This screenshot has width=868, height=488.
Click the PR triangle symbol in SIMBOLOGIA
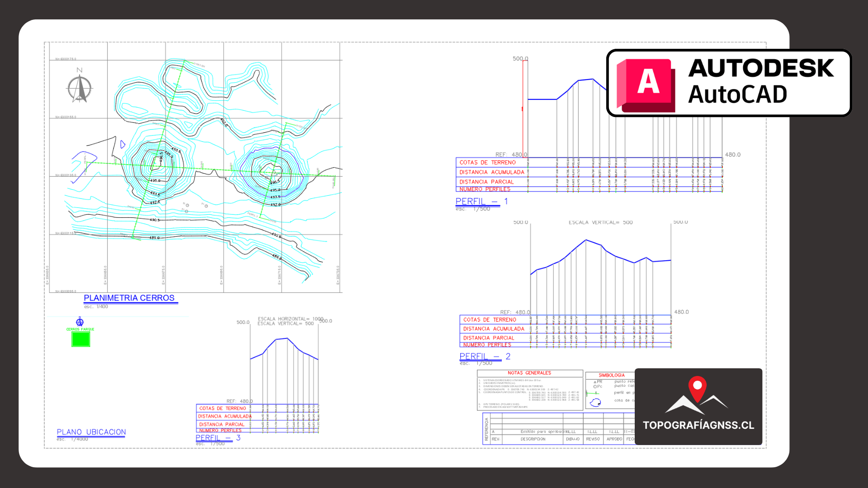(x=595, y=382)
